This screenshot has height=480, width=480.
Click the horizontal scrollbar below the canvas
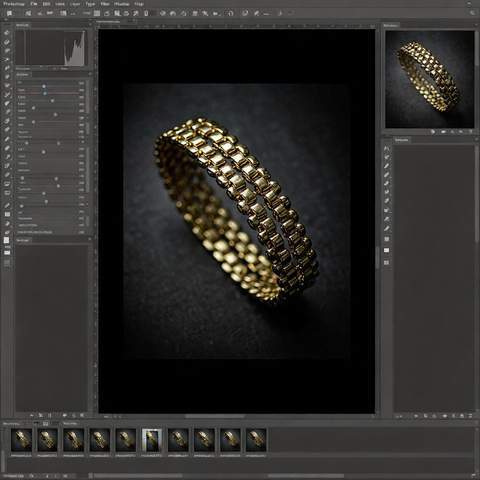pyautogui.click(x=215, y=416)
